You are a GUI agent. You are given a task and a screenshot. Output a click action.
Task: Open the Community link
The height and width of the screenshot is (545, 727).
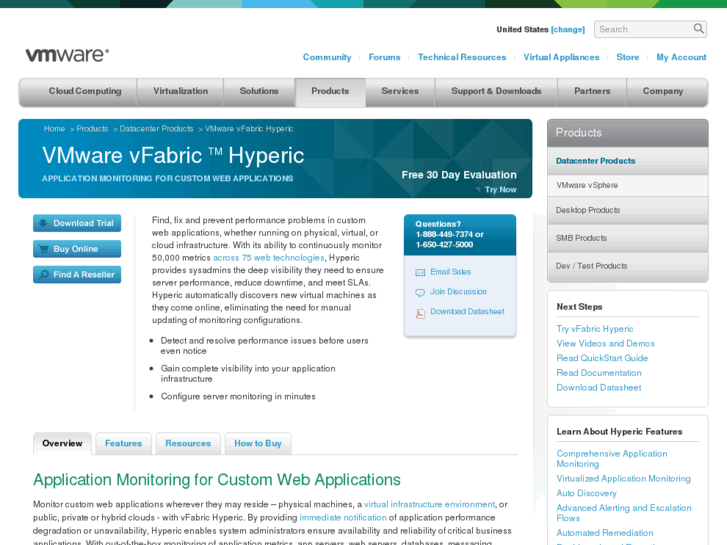[327, 57]
